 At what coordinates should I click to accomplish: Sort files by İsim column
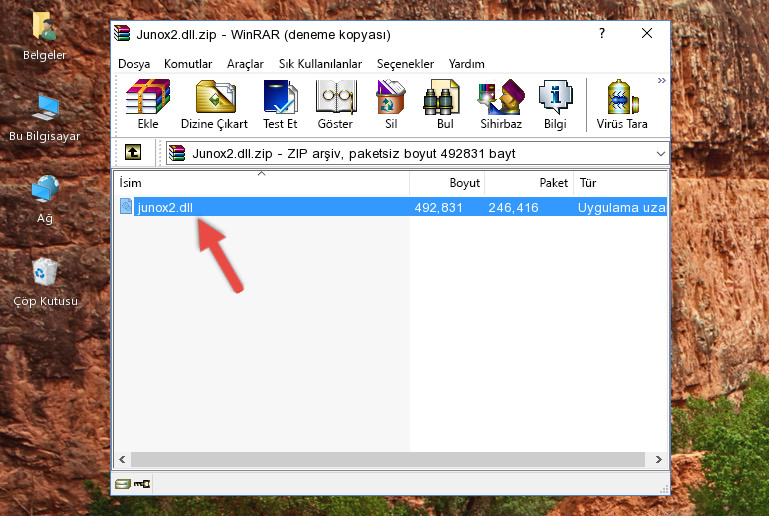262,183
